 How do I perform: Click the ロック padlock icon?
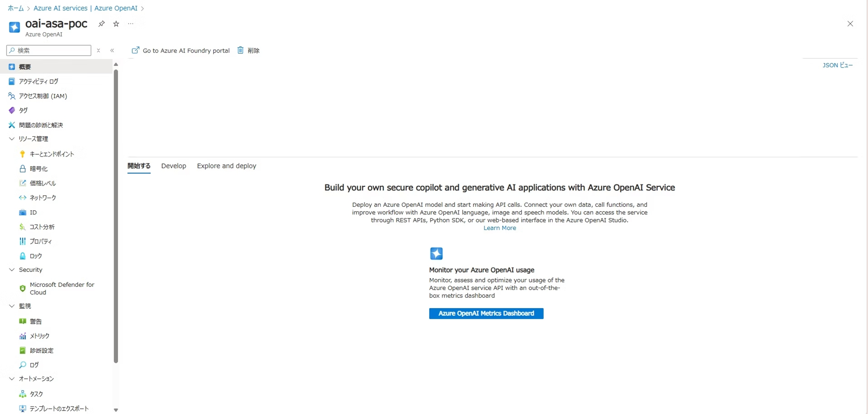(23, 256)
